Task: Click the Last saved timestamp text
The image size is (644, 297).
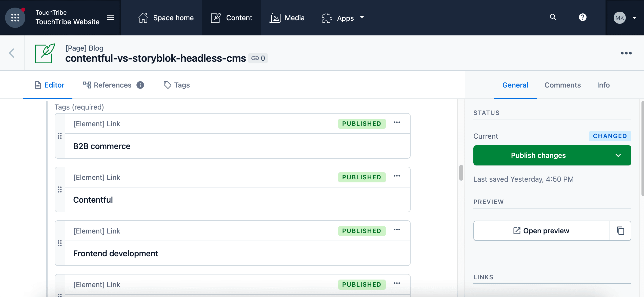Action: (524, 179)
